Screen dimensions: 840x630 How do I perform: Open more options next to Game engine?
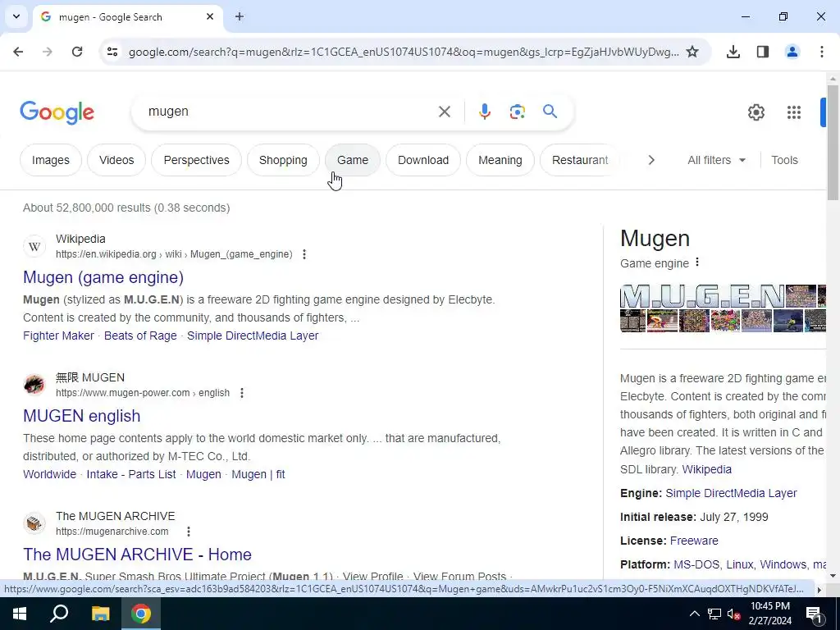tap(697, 262)
